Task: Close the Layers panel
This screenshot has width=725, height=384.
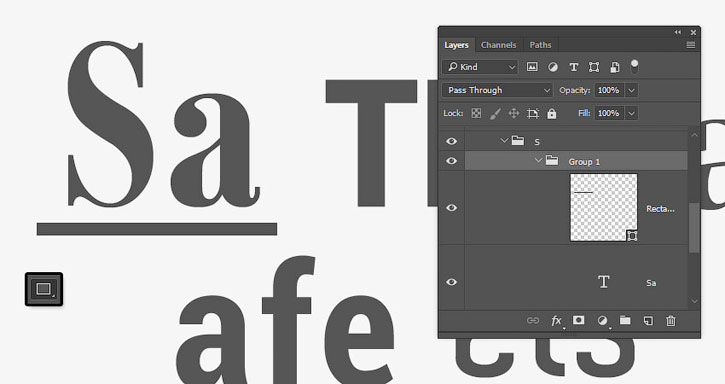Action: coord(693,32)
